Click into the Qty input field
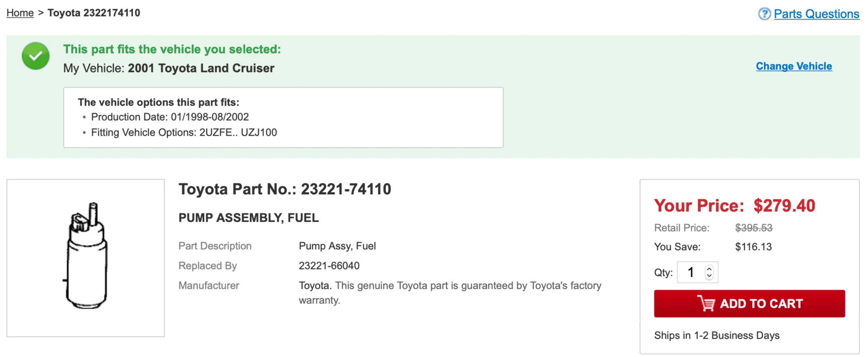Screen dimensions: 868x357 click(692, 272)
